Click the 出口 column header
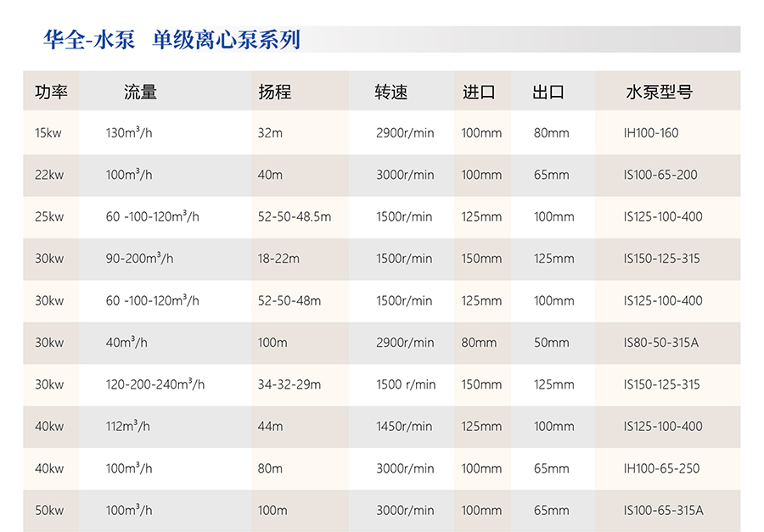The height and width of the screenshot is (532, 764). pos(548,92)
